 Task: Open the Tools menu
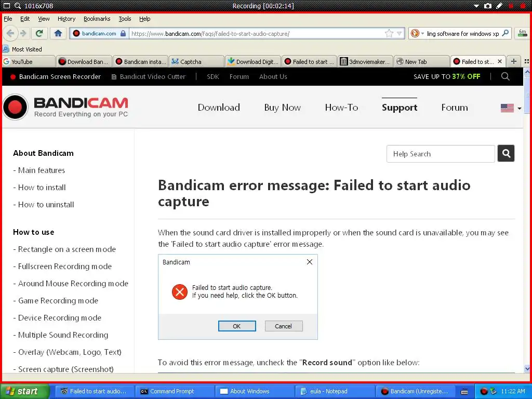coord(125,19)
